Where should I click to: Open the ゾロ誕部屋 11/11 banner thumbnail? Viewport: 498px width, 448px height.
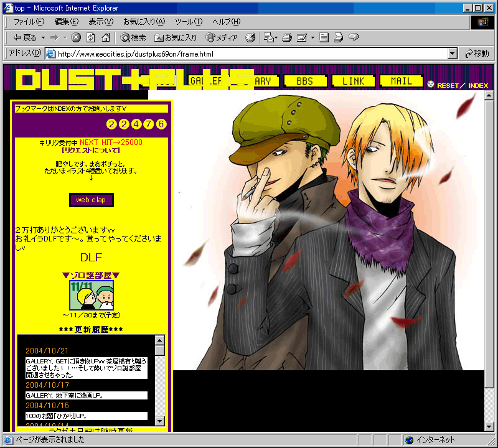tap(92, 295)
